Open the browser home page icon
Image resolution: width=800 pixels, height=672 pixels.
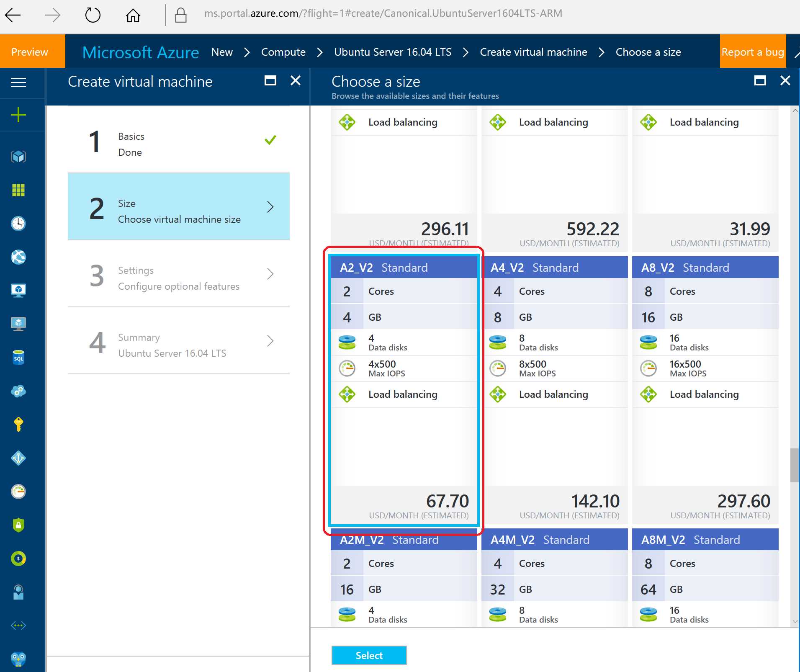pyautogui.click(x=133, y=15)
